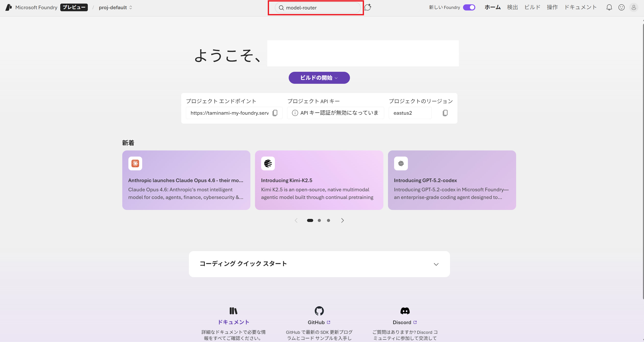Advance news carousel with next arrow
The image size is (644, 342).
pyautogui.click(x=343, y=220)
